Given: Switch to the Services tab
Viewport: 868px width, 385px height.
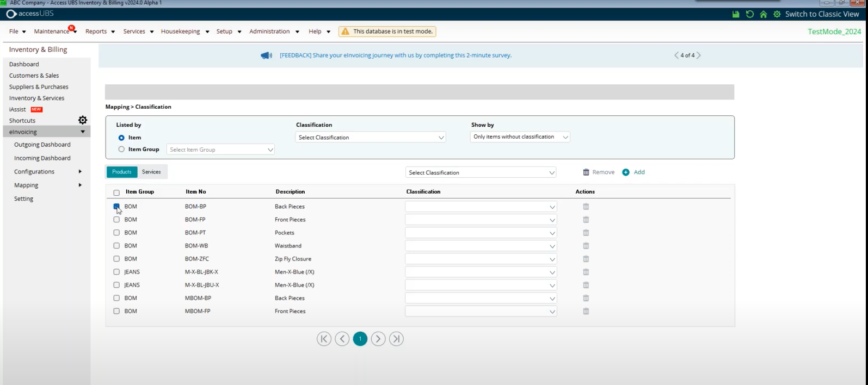Looking at the screenshot, I should pos(151,172).
